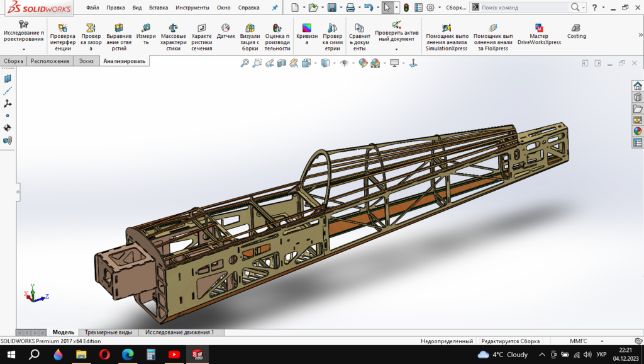Open the МMГС units dropdown in status bar

(x=579, y=341)
